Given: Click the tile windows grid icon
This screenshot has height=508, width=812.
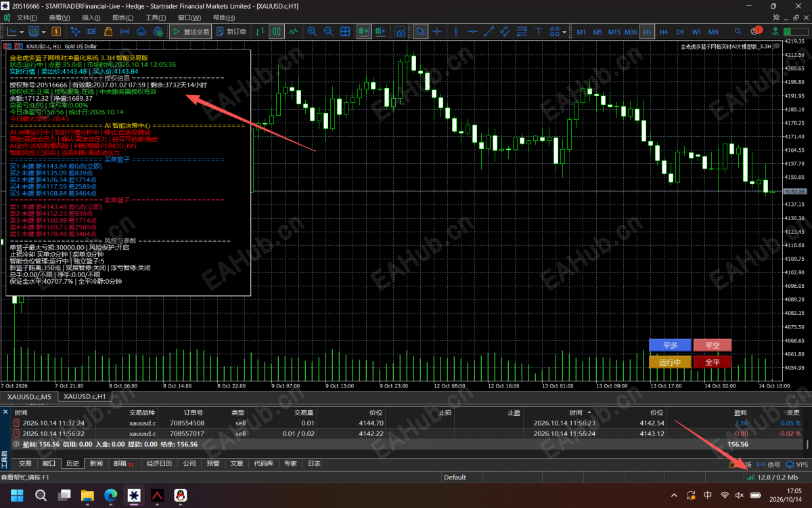Looking at the screenshot, I should (x=345, y=31).
